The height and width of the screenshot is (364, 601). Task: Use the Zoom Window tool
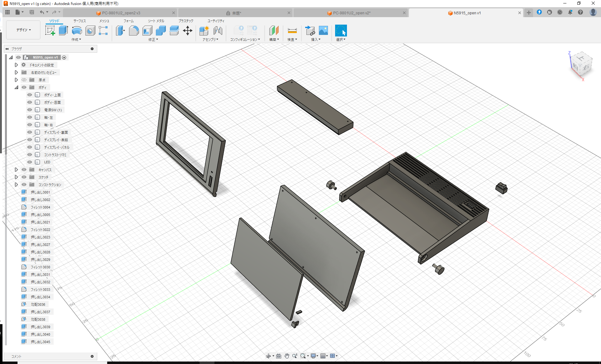pyautogui.click(x=303, y=356)
